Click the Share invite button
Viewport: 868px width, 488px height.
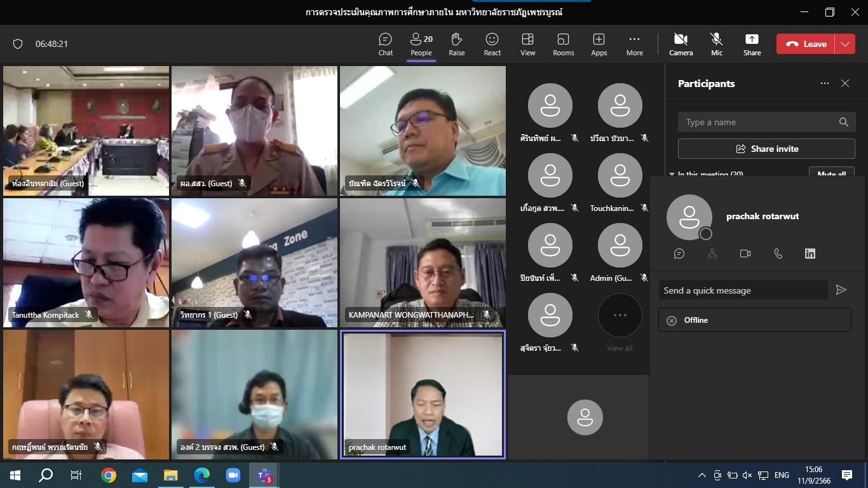coord(766,149)
